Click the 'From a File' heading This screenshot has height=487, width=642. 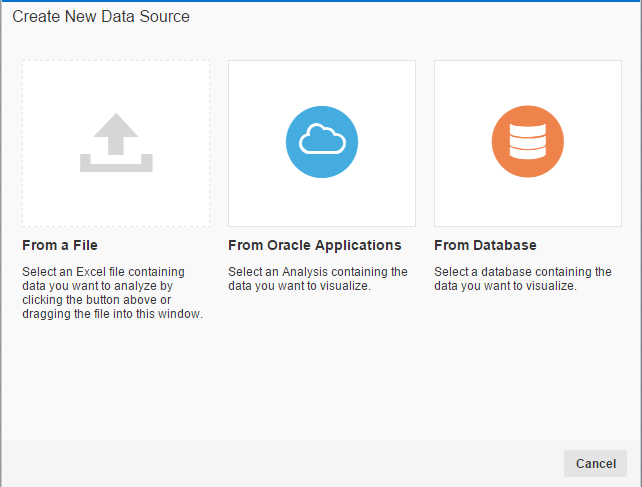pyautogui.click(x=60, y=245)
